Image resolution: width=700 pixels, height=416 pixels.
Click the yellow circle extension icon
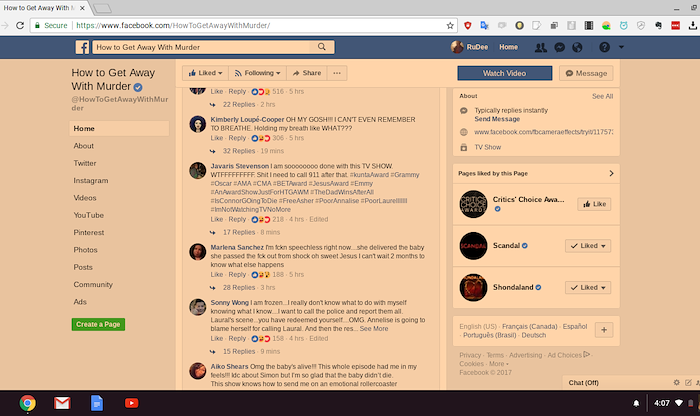pyautogui.click(x=519, y=25)
